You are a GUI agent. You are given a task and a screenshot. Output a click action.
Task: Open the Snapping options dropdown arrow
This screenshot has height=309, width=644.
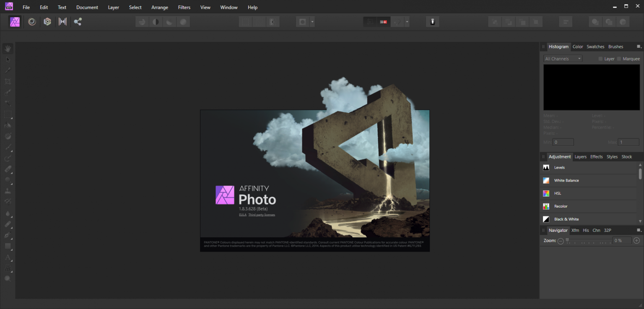(407, 22)
